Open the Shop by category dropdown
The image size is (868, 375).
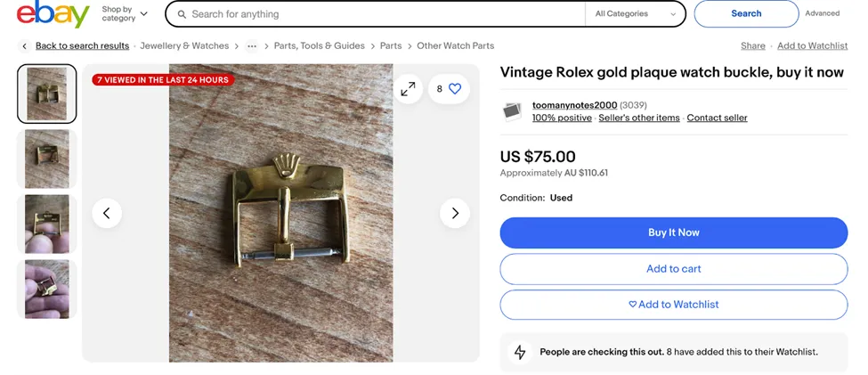125,14
